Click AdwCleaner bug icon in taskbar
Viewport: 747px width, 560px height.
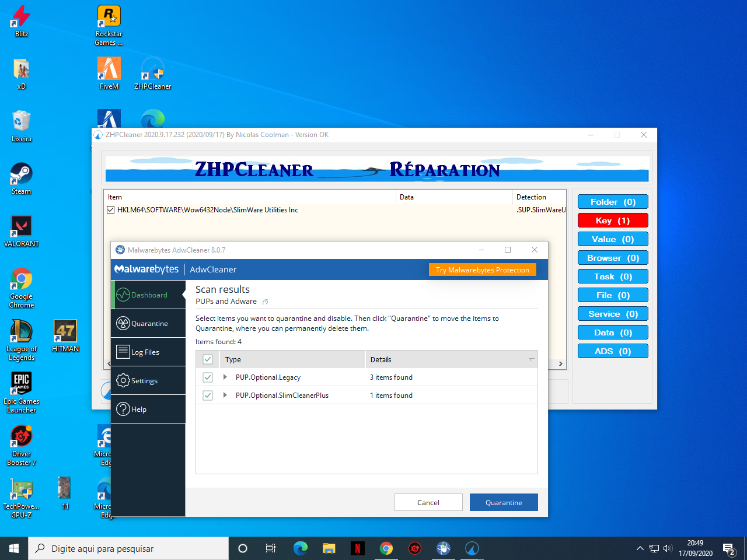444,548
